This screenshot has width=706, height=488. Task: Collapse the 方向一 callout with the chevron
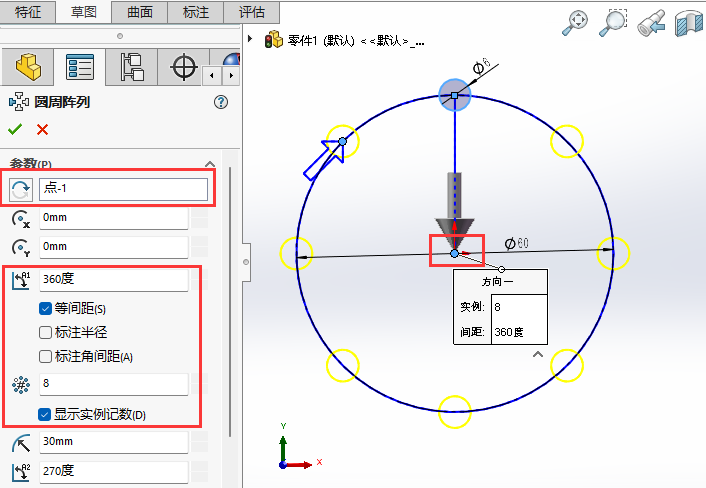click(x=538, y=355)
